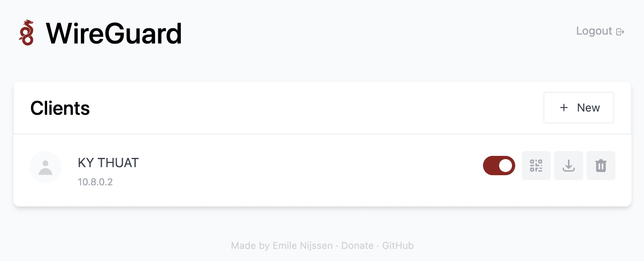Viewport: 644px width, 261px height.
Task: Click the WireGuard title text
Action: click(114, 34)
